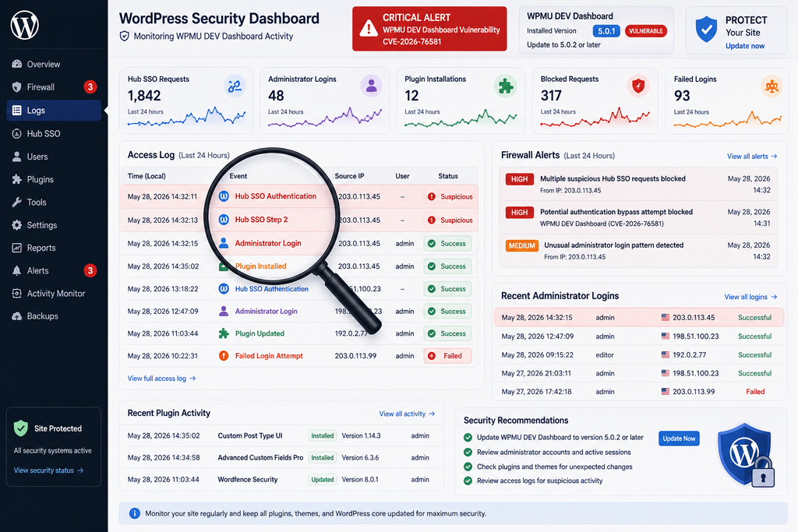
Task: Click HIGH badge for authentication bypass alert
Action: 519,213
